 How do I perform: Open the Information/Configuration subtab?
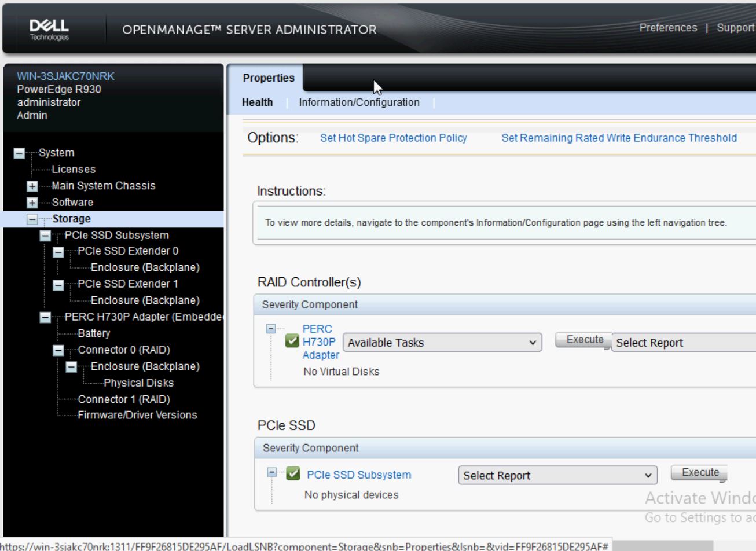tap(359, 102)
